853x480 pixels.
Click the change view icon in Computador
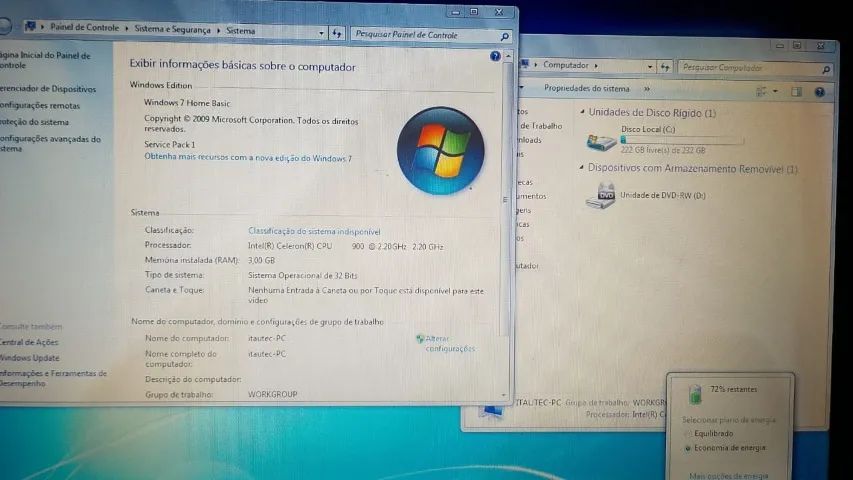point(762,91)
